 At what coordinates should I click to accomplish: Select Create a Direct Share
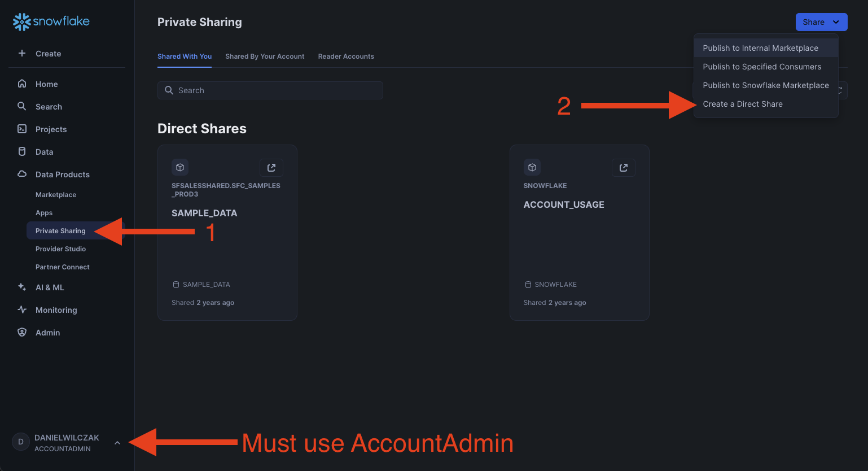(743, 104)
